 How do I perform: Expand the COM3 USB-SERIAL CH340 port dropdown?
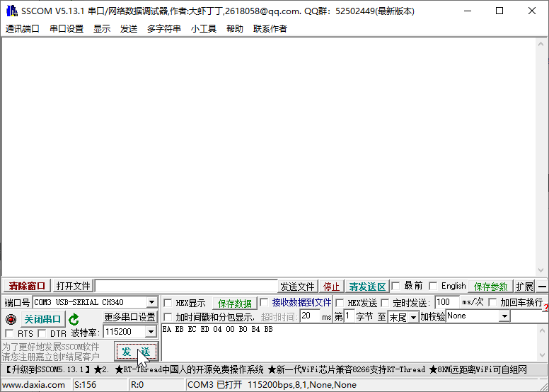(151, 302)
